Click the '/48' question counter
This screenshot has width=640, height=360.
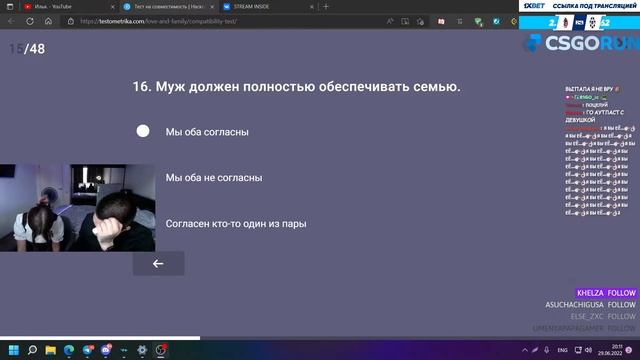tap(35, 49)
